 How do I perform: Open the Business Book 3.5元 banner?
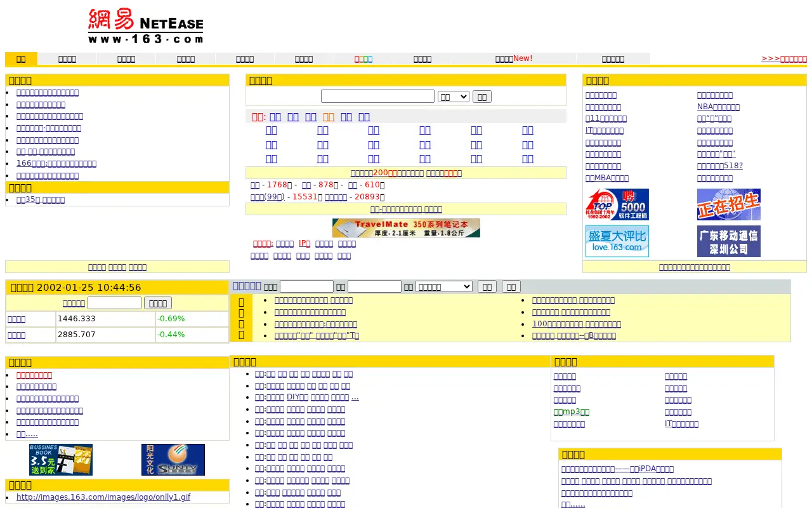click(x=61, y=460)
